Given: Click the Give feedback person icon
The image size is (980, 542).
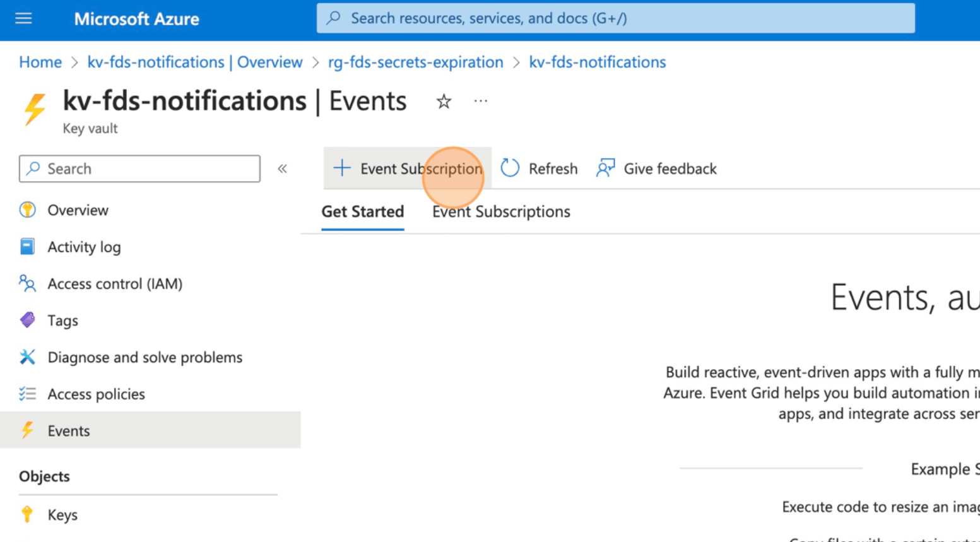Looking at the screenshot, I should pos(605,168).
